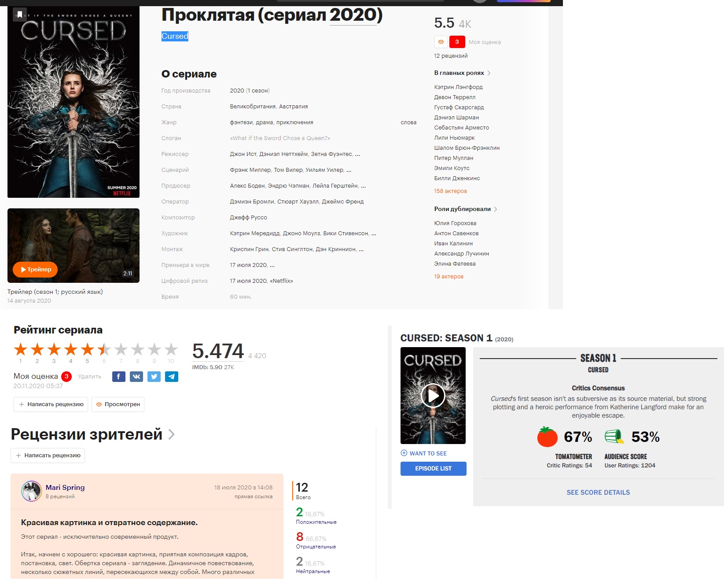Click the bookmark icon on the Cursed poster
Screen dimensions: 728x585
coord(20,15)
